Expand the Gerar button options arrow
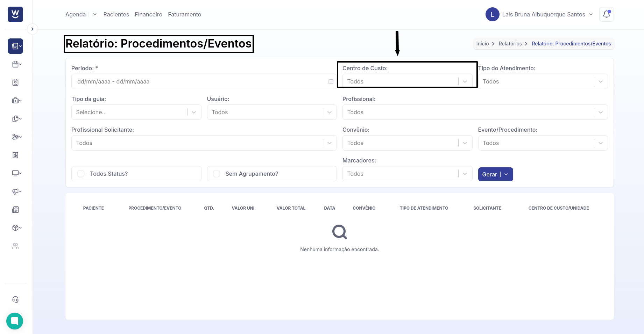Viewport: 644px width, 334px height. pyautogui.click(x=506, y=174)
